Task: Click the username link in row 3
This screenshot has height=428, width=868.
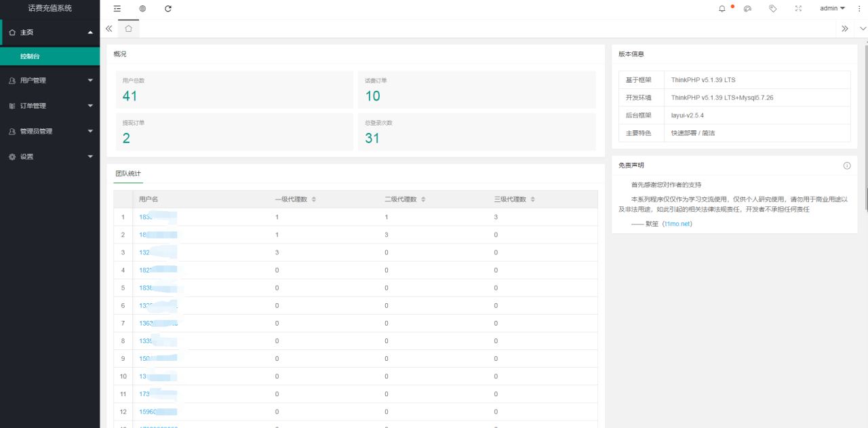Action: point(144,252)
